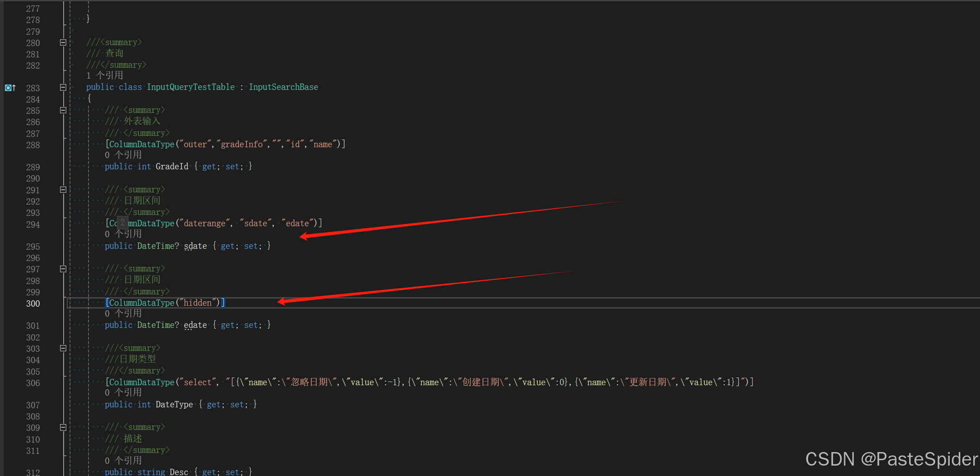Image resolution: width=980 pixels, height=476 pixels.
Task: Click the InputQueryTestTable class name
Action: pyautogui.click(x=190, y=87)
